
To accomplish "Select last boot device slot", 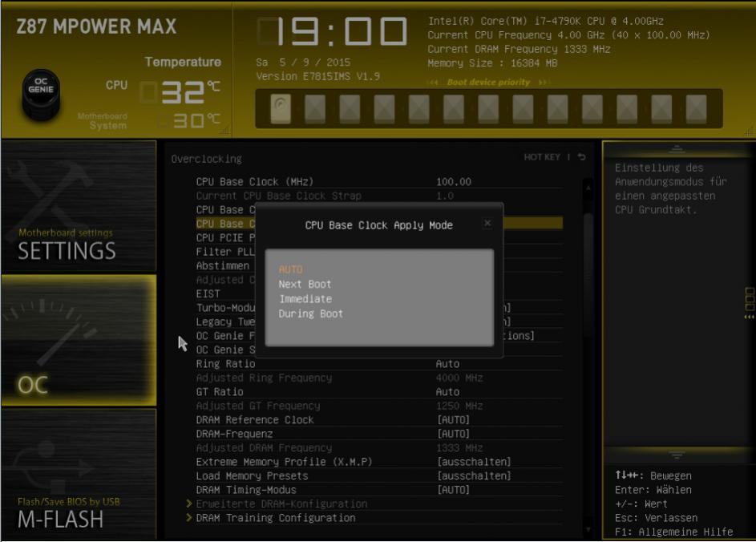I will (696, 108).
